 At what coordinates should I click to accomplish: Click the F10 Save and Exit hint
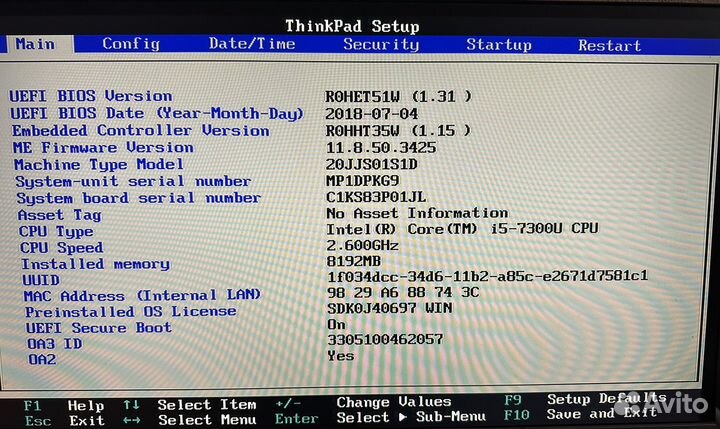[x=580, y=414]
